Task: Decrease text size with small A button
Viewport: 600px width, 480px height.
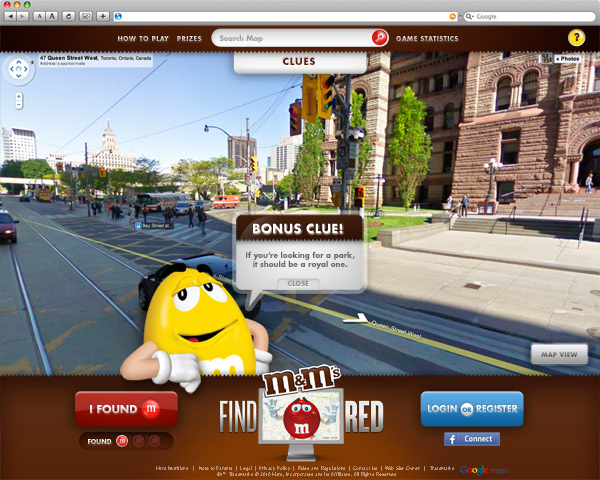Action: click(x=39, y=16)
